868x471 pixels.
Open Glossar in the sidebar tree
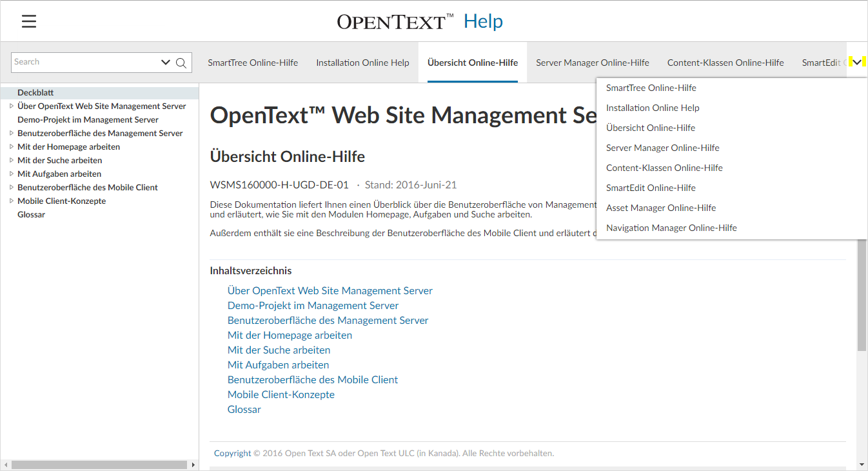[31, 215]
